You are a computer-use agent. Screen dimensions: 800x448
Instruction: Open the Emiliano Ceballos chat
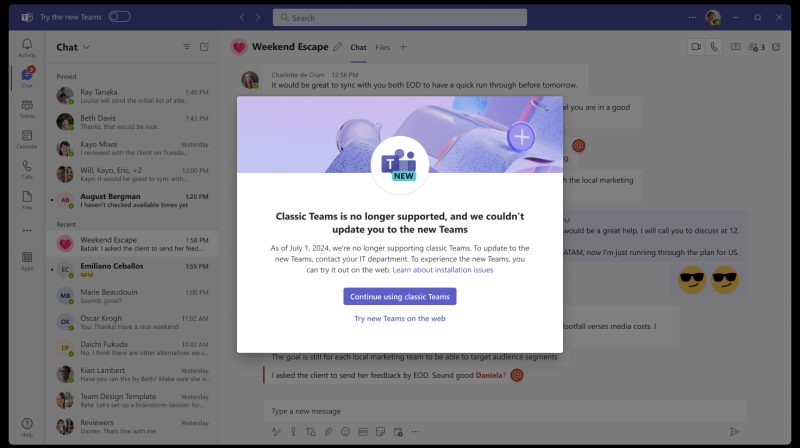(132, 270)
